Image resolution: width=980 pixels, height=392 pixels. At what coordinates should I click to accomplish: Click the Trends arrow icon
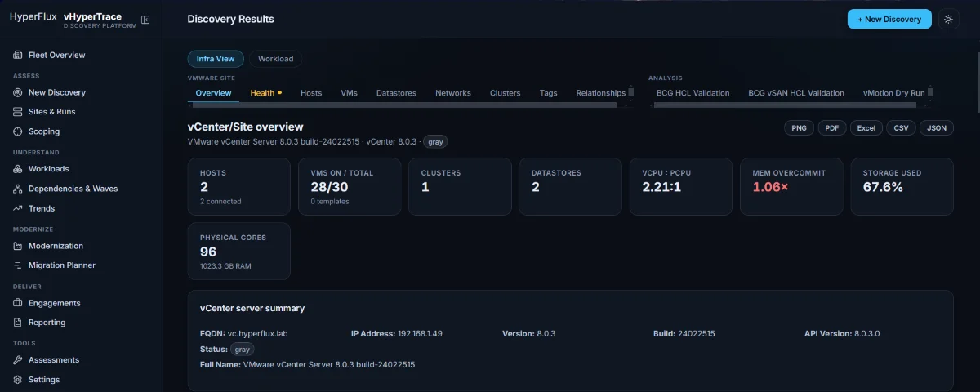click(18, 208)
